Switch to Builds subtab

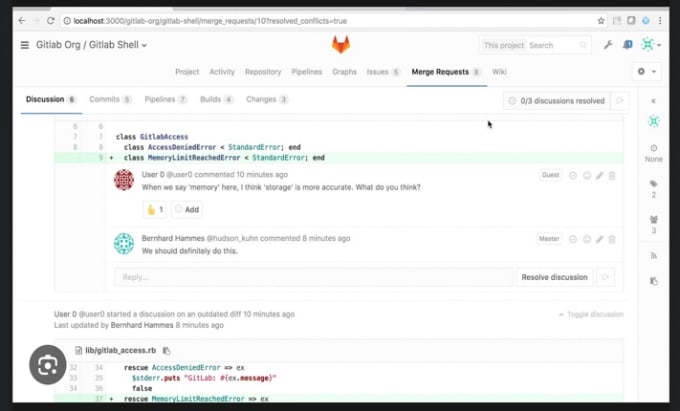click(x=216, y=100)
